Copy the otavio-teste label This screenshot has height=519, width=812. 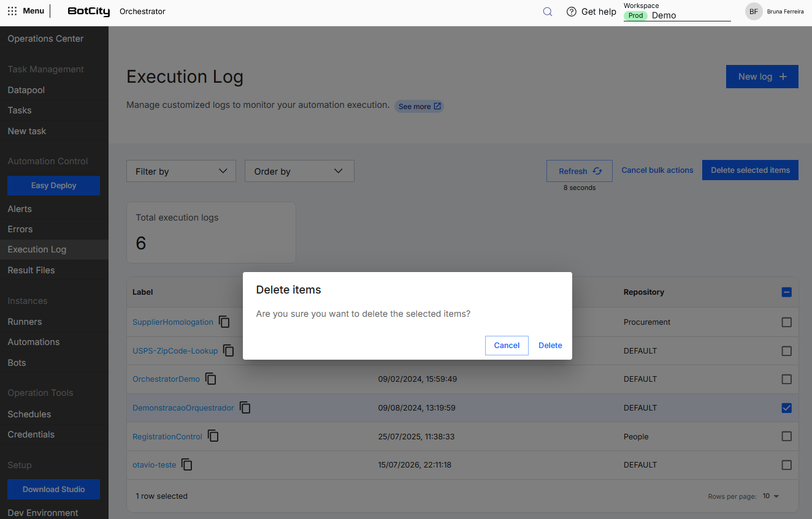pos(187,464)
